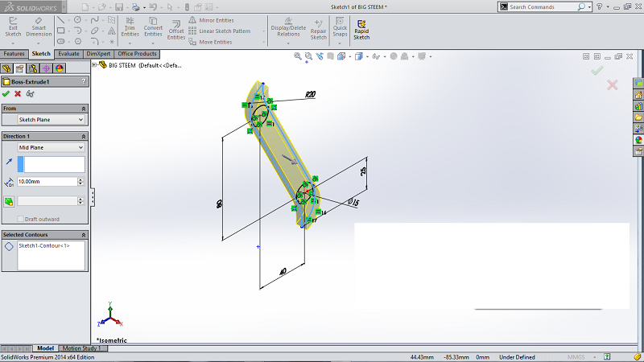Open the DimXpertManager tab icon

(46, 68)
